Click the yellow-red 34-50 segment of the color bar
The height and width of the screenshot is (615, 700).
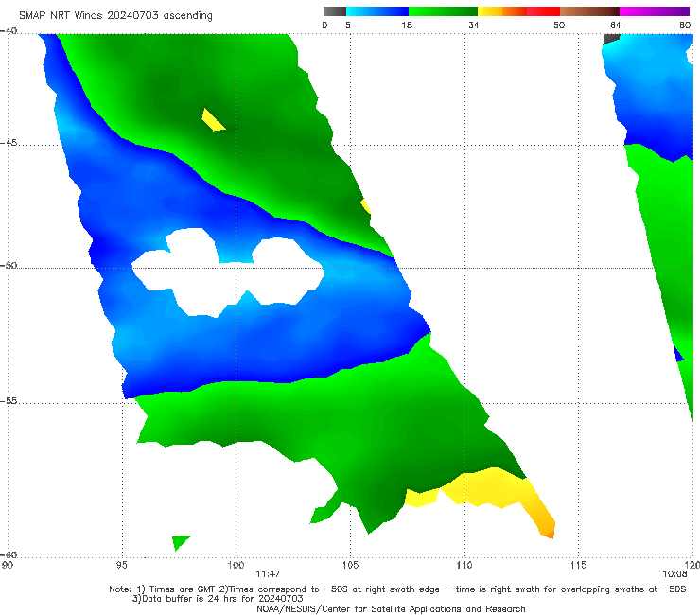click(x=518, y=11)
